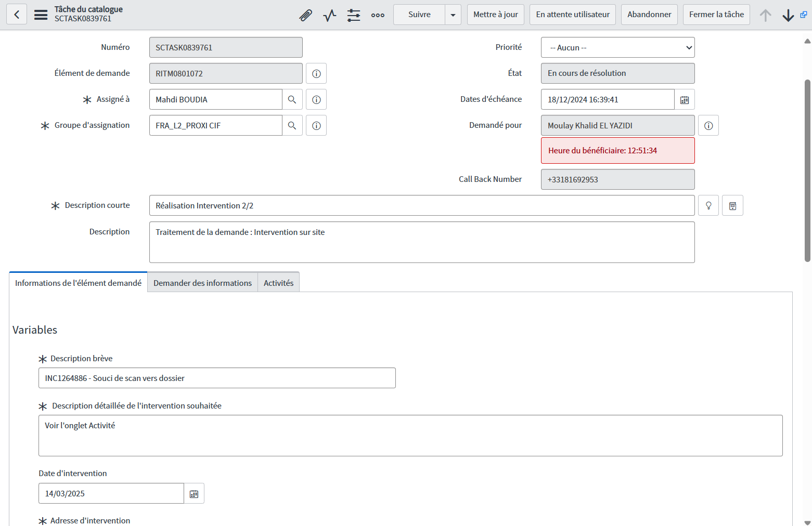Click the Variables section heading
Image resolution: width=812 pixels, height=526 pixels.
tap(35, 330)
